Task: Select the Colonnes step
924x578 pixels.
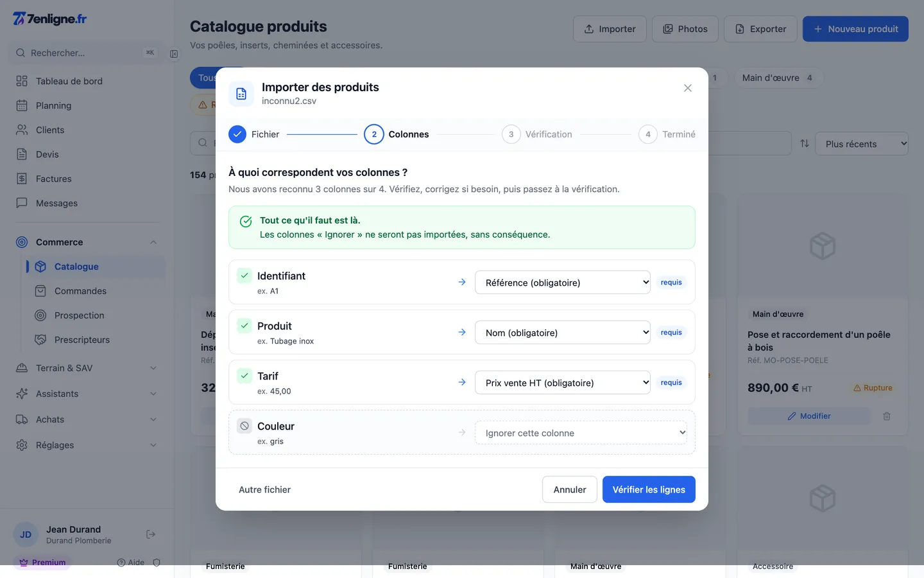Action: [397, 134]
